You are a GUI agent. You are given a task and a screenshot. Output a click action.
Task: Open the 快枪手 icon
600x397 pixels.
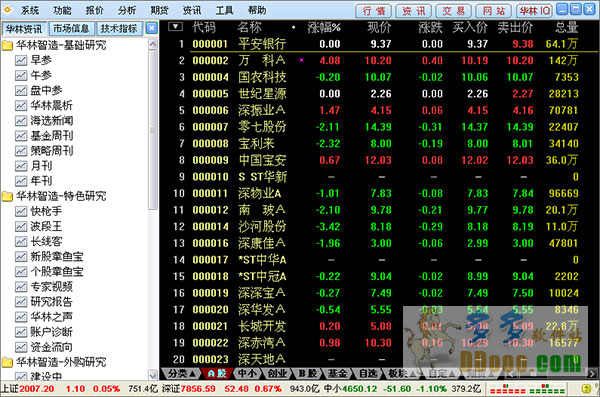pos(21,211)
